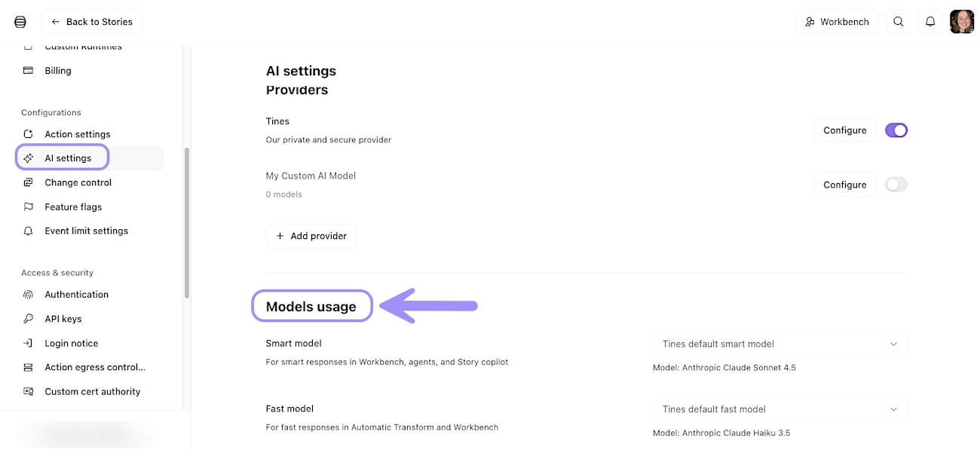
Task: Click the Feature flags flag icon
Action: (29, 207)
